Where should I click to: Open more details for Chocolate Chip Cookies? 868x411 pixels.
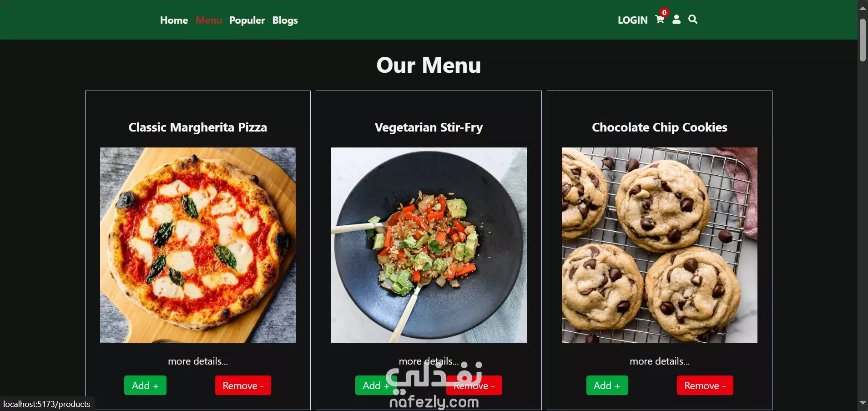click(660, 361)
